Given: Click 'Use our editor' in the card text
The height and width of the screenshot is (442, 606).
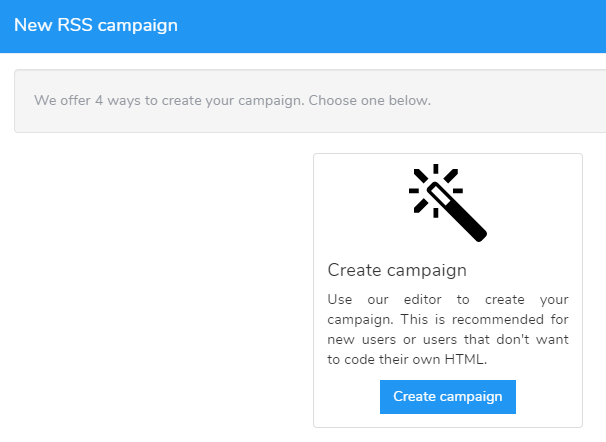Looking at the screenshot, I should [374, 300].
